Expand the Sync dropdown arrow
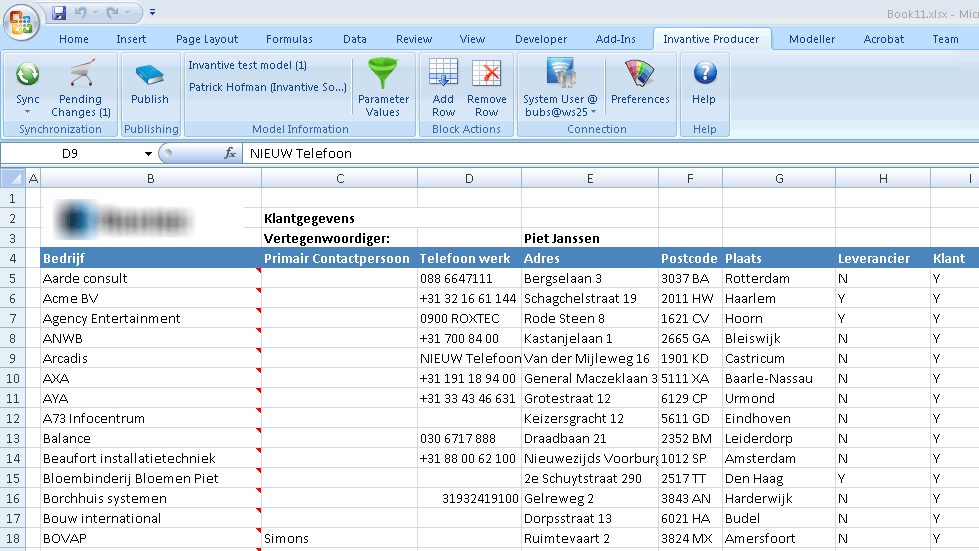The width and height of the screenshot is (979, 551). (27, 112)
